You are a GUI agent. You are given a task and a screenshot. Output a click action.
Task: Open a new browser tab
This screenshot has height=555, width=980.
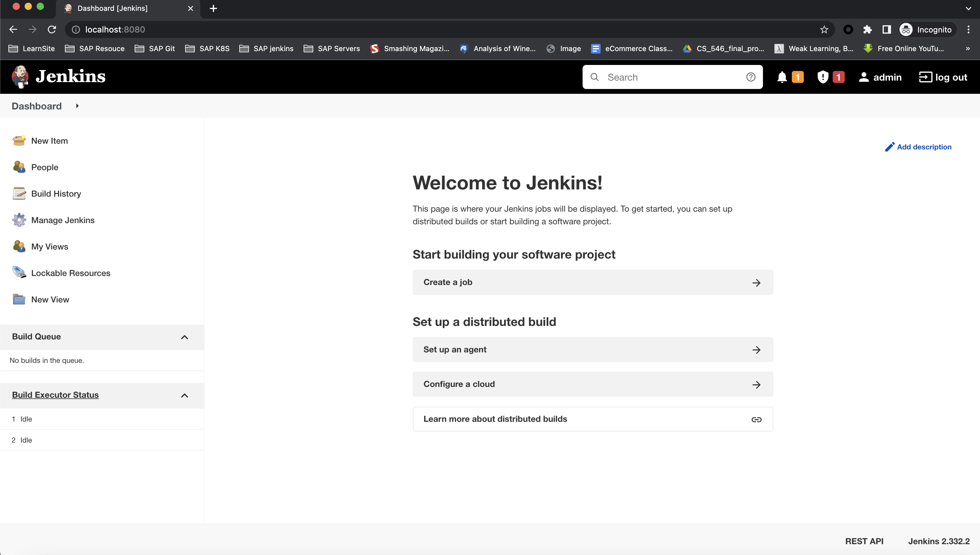[x=213, y=8]
